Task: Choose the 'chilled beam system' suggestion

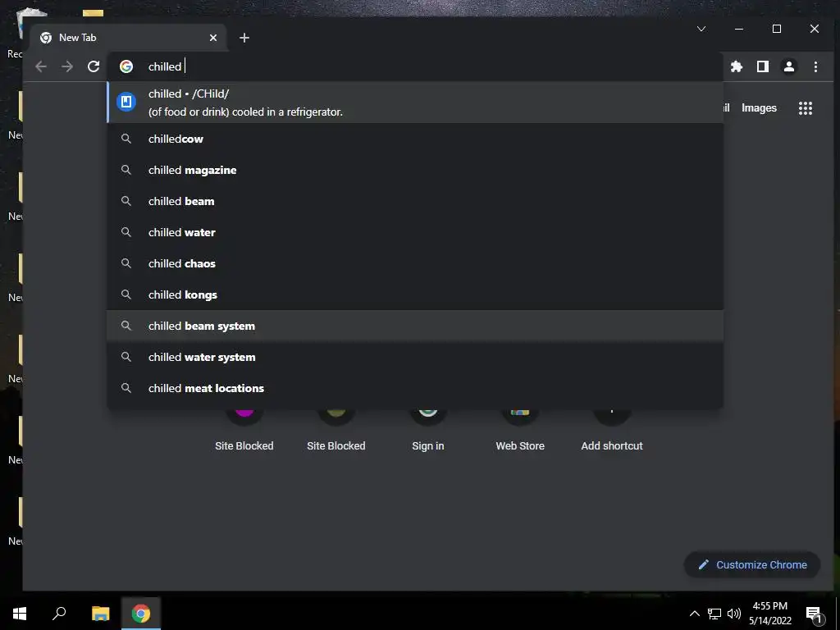Action: pyautogui.click(x=415, y=326)
